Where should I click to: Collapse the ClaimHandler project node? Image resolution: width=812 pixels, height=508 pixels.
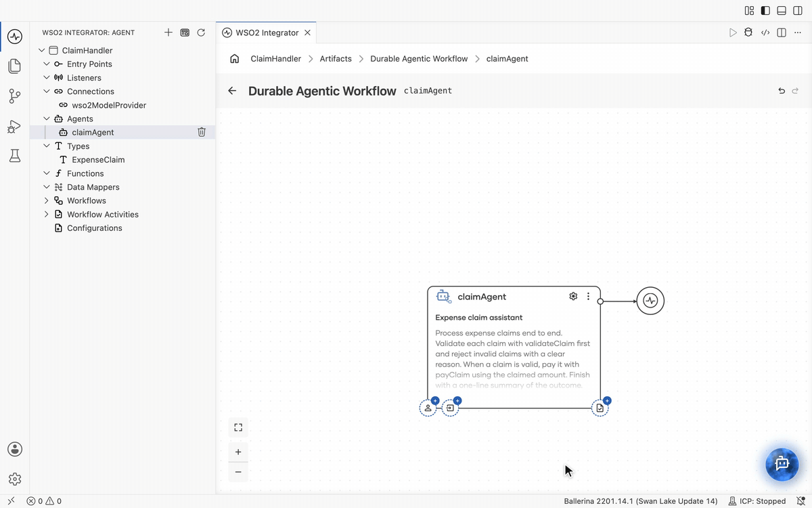[42, 50]
